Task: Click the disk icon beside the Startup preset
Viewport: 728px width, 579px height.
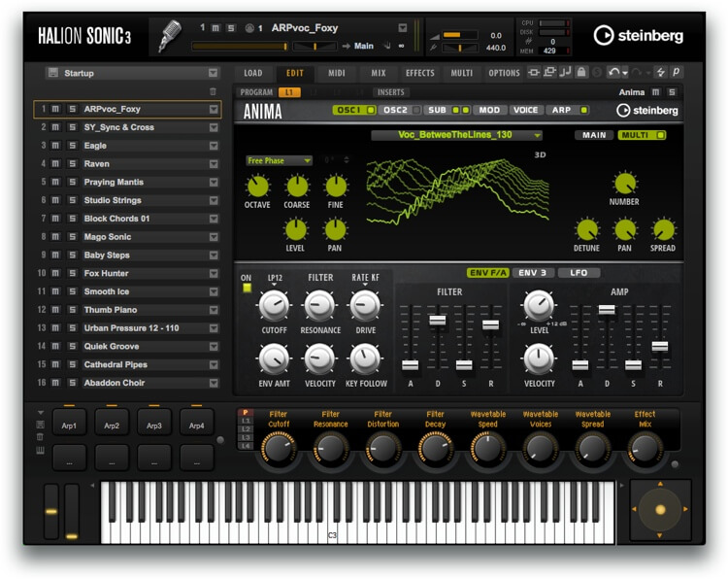Action: (x=53, y=73)
